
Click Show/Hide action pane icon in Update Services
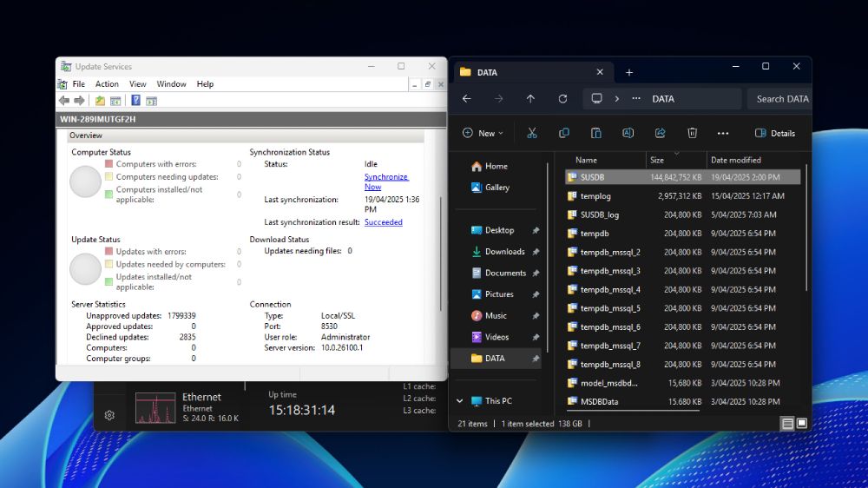(x=151, y=101)
